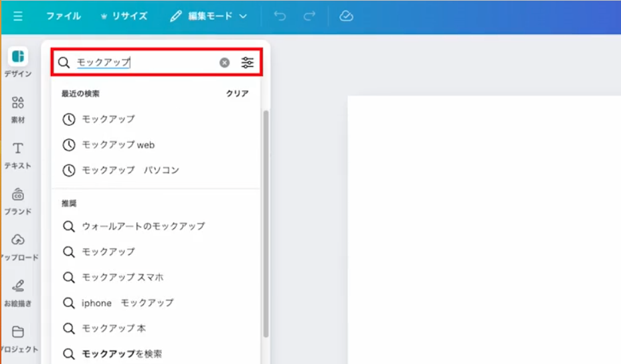Choose suggestion ウォールアートのモックアップ
This screenshot has width=621, height=364.
pos(156,226)
